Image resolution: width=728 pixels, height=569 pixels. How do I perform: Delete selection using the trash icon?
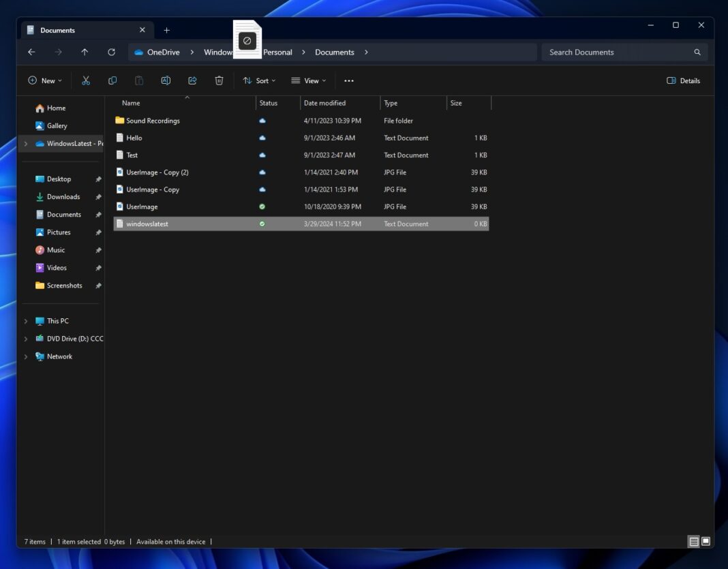tap(219, 80)
